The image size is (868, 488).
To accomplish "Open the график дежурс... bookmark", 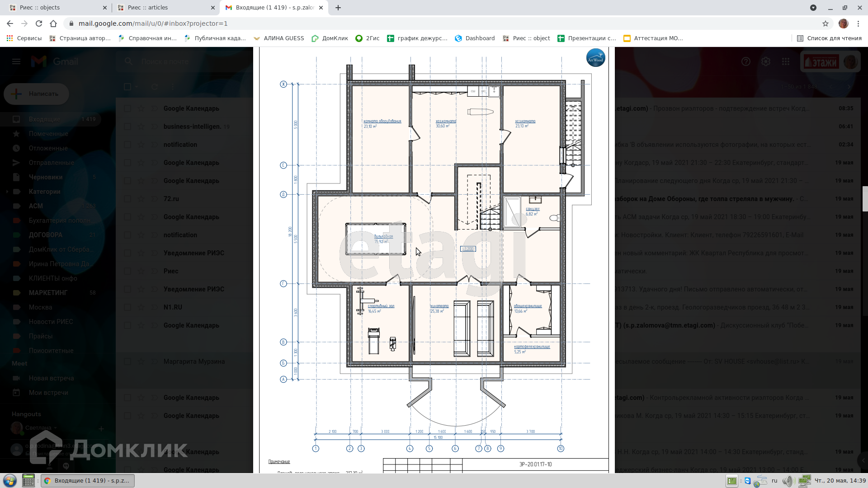I will (x=417, y=38).
